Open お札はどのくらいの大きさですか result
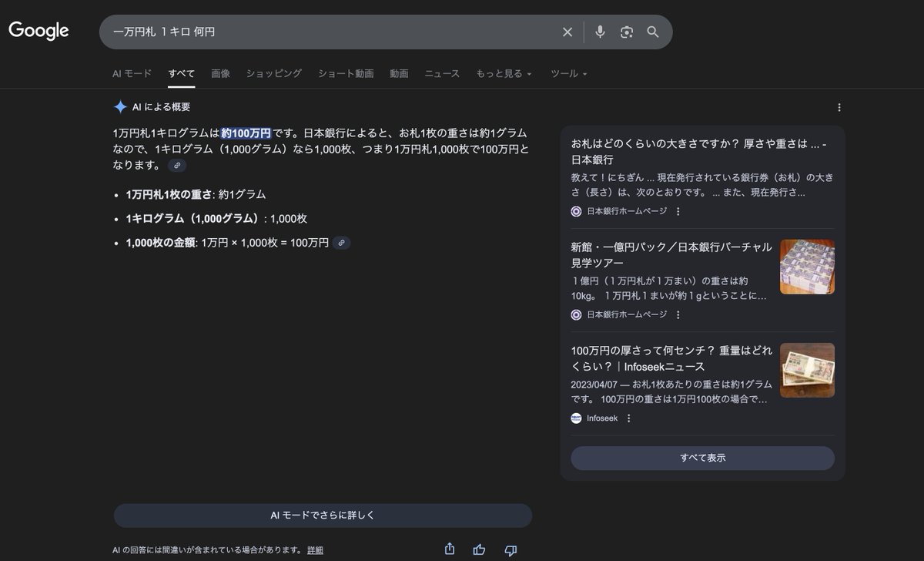Viewport: 924px width, 561px height. 699,152
